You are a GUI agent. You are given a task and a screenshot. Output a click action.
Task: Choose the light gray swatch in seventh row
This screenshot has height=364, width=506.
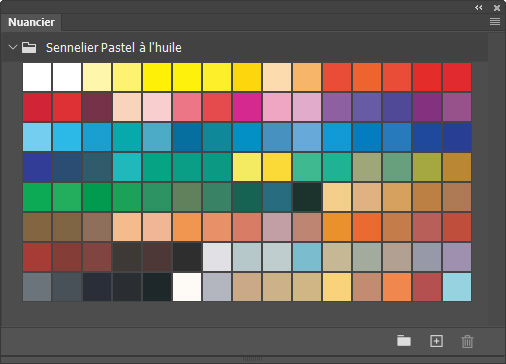[217, 257]
